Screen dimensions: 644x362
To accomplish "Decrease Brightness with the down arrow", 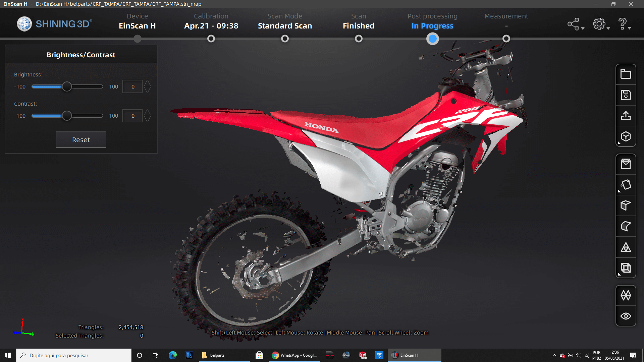I will pos(147,90).
